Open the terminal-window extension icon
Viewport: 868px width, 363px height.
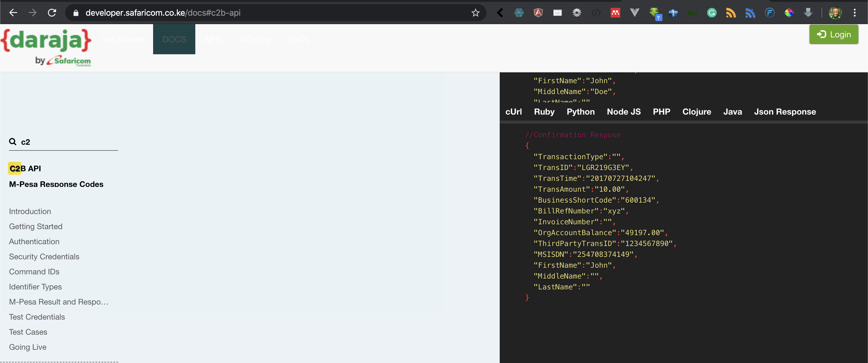(x=557, y=13)
